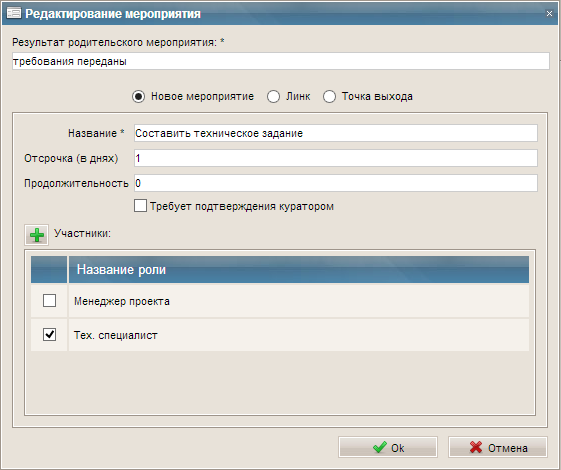Uncheck the Тех. специалист role checkbox

click(49, 334)
